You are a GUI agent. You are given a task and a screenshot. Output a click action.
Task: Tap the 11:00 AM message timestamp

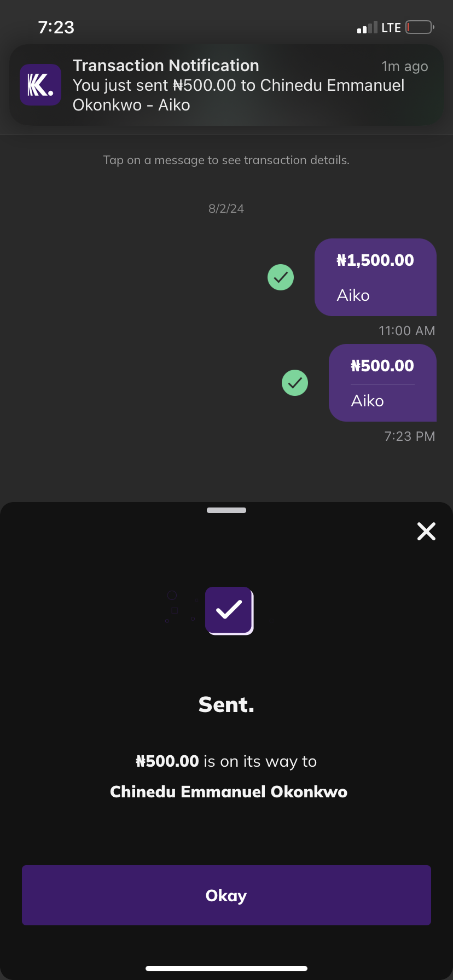tap(406, 331)
